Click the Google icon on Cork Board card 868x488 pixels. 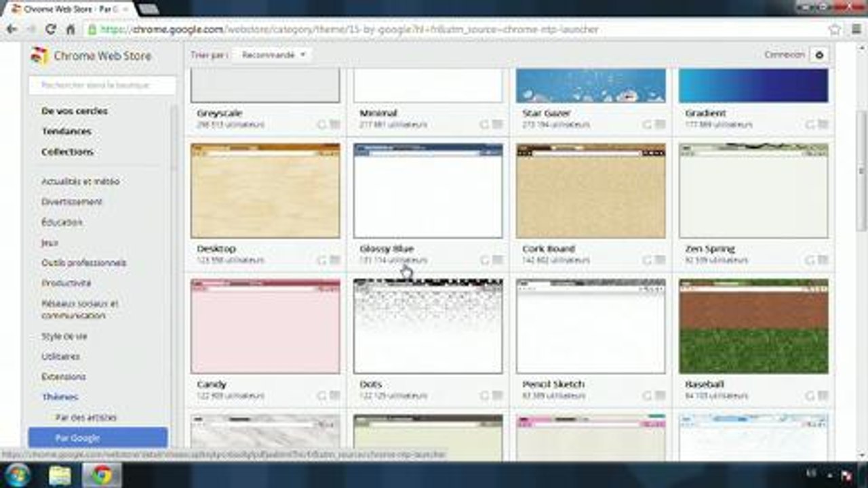[x=648, y=260]
